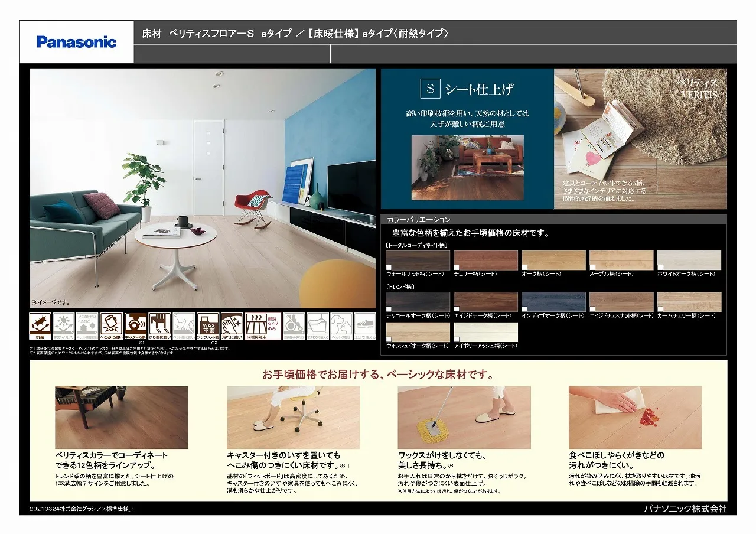
Task: Click the ※2 wax footnote line
Action: coord(102,353)
